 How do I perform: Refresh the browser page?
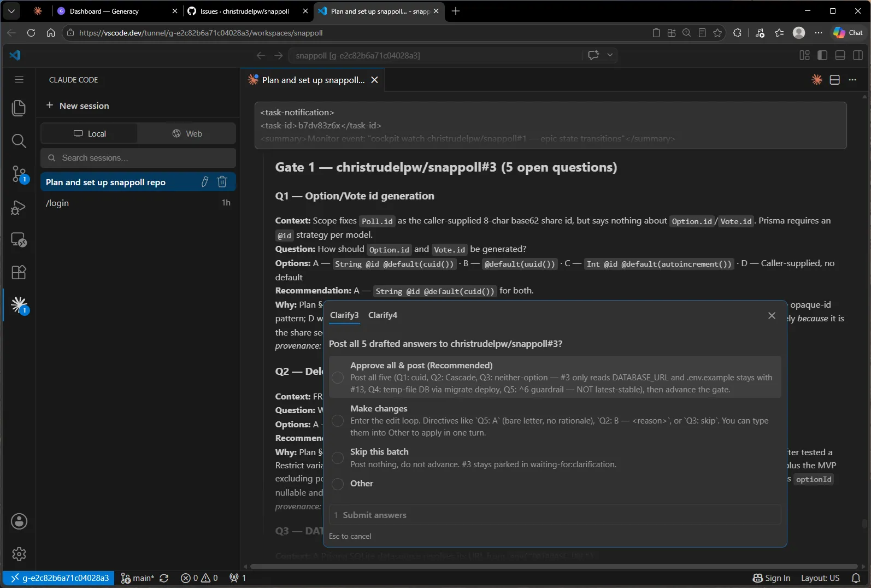click(x=31, y=33)
